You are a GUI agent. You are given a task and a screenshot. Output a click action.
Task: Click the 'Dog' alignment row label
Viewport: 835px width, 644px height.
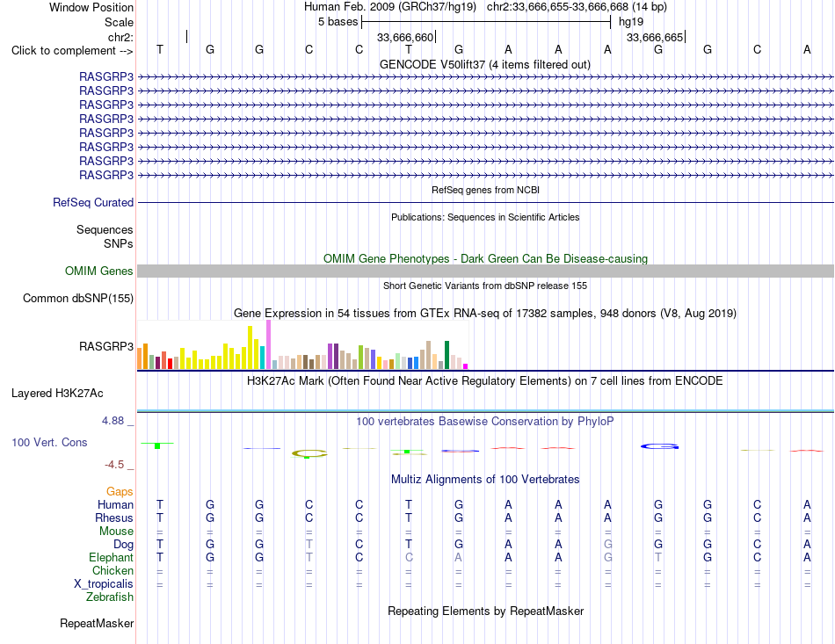(123, 545)
